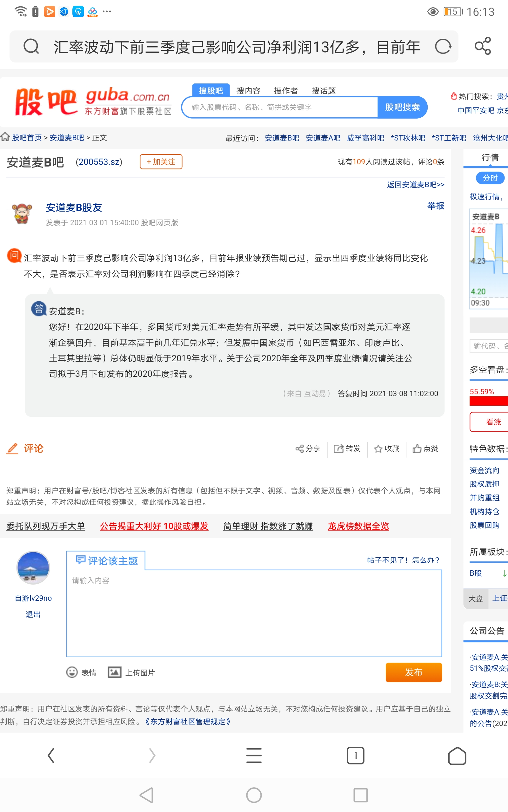
Task: Open 公告揭重大利好 10股或爆发 link
Action: pyautogui.click(x=154, y=526)
